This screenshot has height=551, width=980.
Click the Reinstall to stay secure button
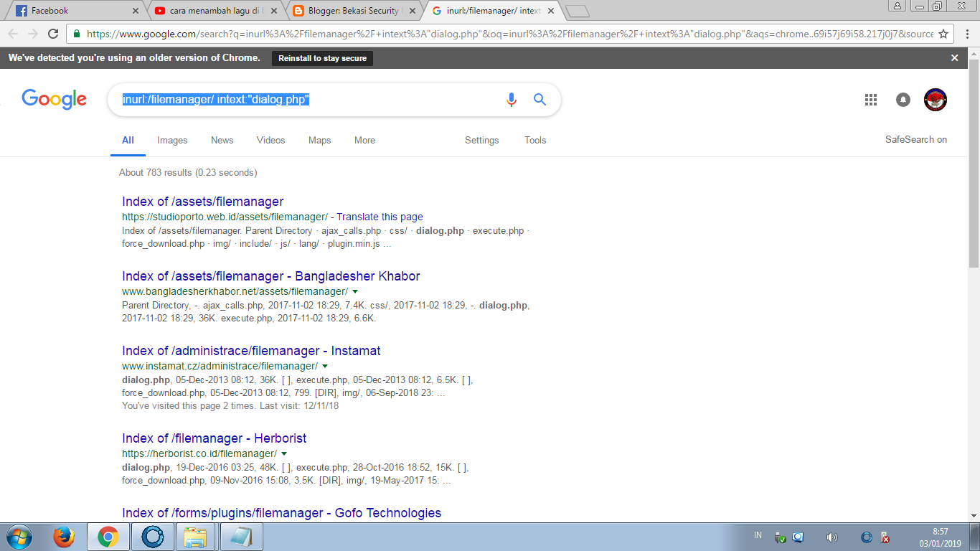[322, 58]
